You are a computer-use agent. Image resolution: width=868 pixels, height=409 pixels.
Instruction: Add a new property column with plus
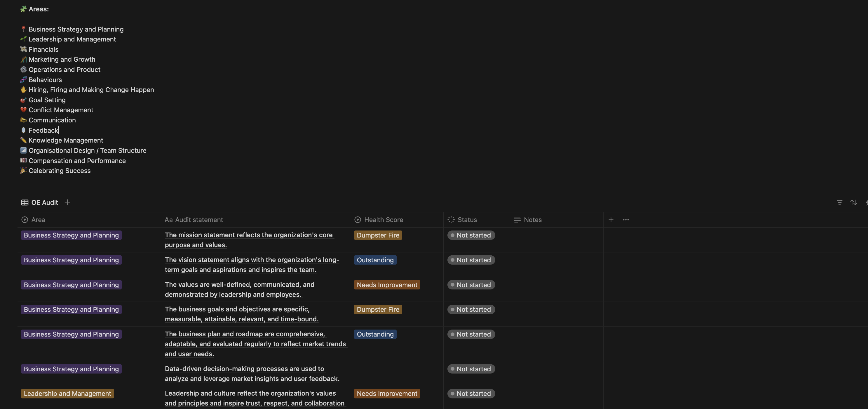pos(611,219)
